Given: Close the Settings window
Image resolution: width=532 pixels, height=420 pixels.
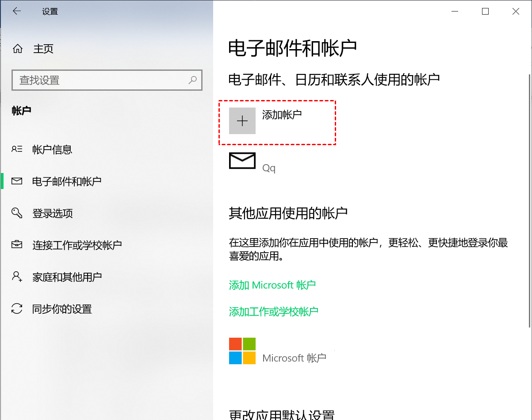Looking at the screenshot, I should point(516,12).
